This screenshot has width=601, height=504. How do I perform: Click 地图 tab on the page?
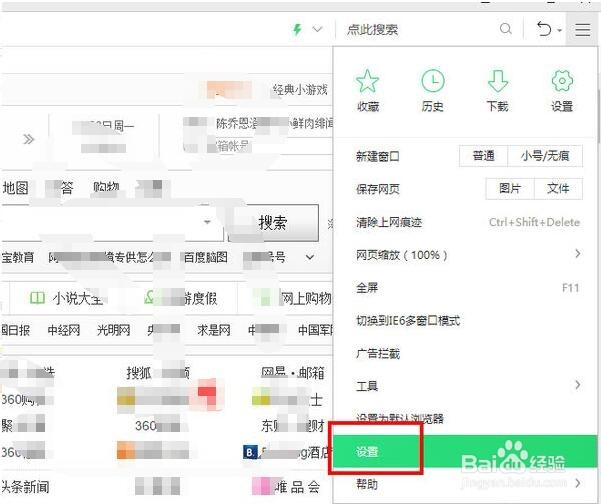tap(15, 188)
